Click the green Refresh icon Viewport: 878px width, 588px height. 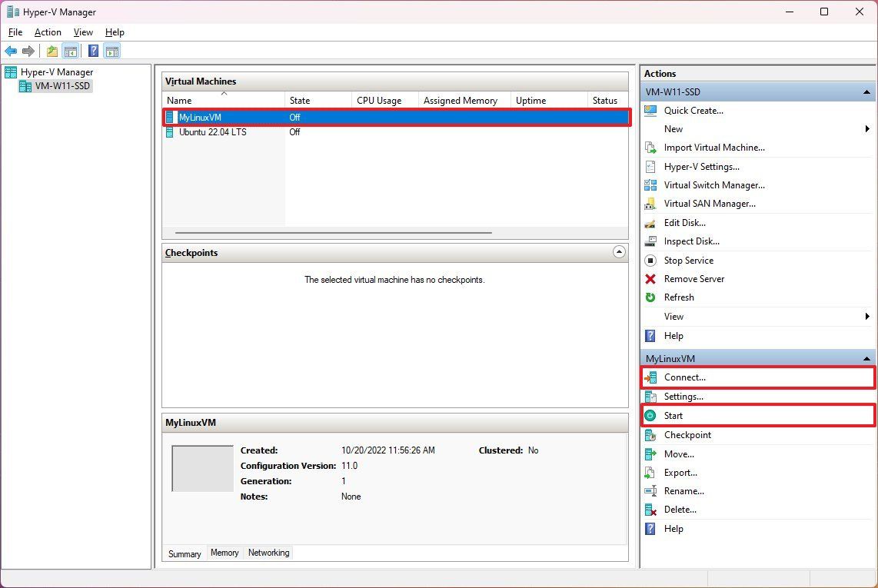[650, 297]
